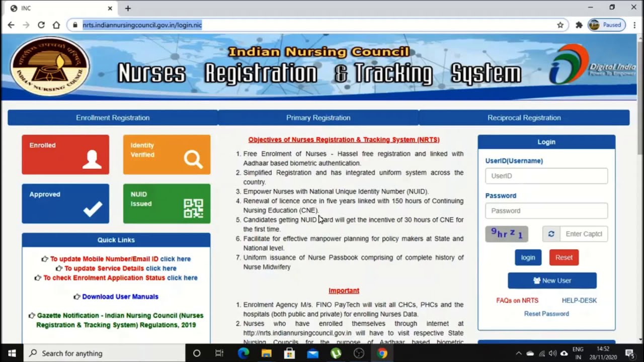This screenshot has width=644, height=362.
Task: Refresh the captcha image
Action: pos(551,234)
